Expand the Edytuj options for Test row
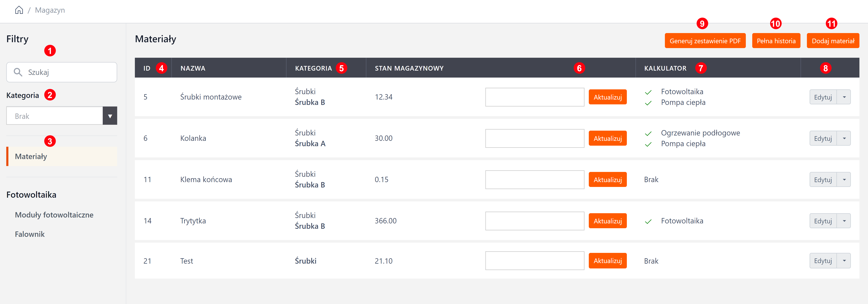868x304 pixels. coord(844,261)
